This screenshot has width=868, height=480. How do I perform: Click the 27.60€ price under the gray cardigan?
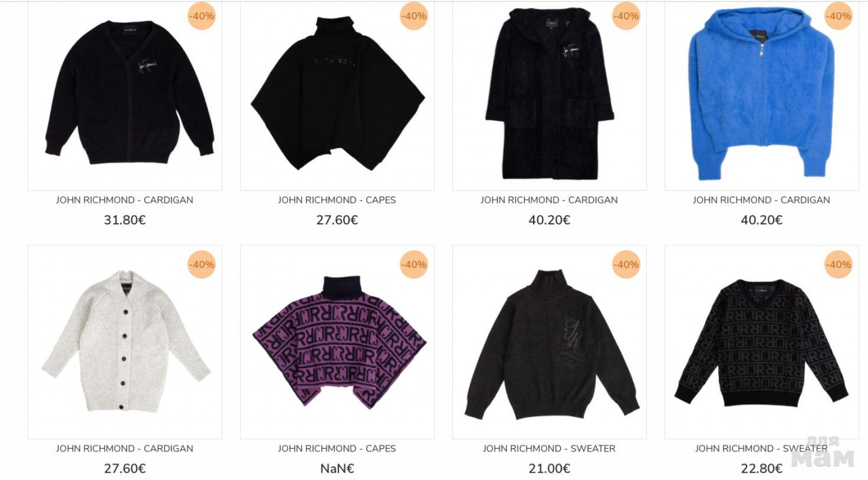[x=125, y=468]
